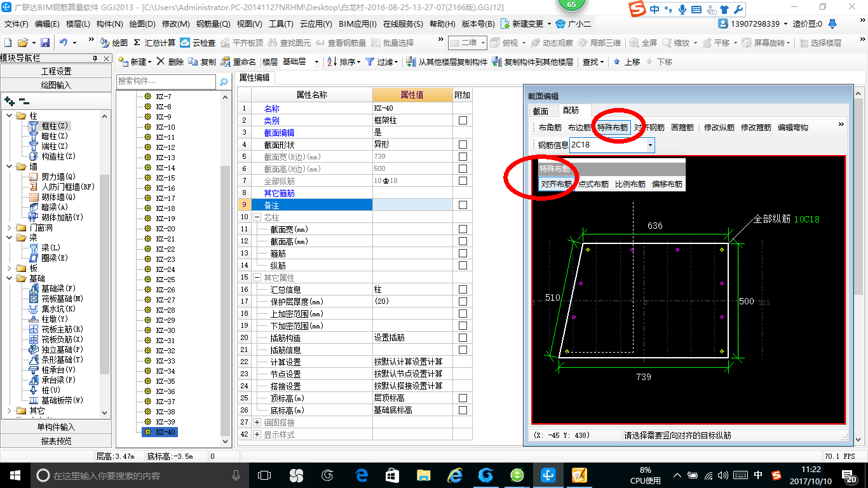Screen dimensions: 868x488
Task: Click the 新建 new component button
Action: (x=135, y=62)
